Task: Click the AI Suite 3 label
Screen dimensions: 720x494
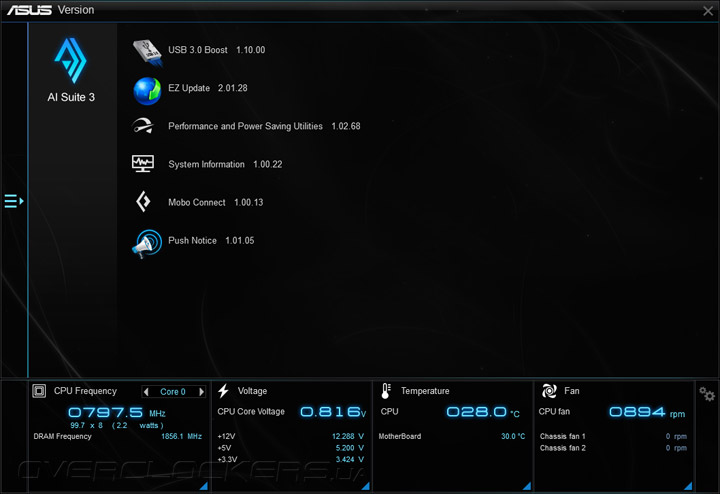Action: (71, 97)
